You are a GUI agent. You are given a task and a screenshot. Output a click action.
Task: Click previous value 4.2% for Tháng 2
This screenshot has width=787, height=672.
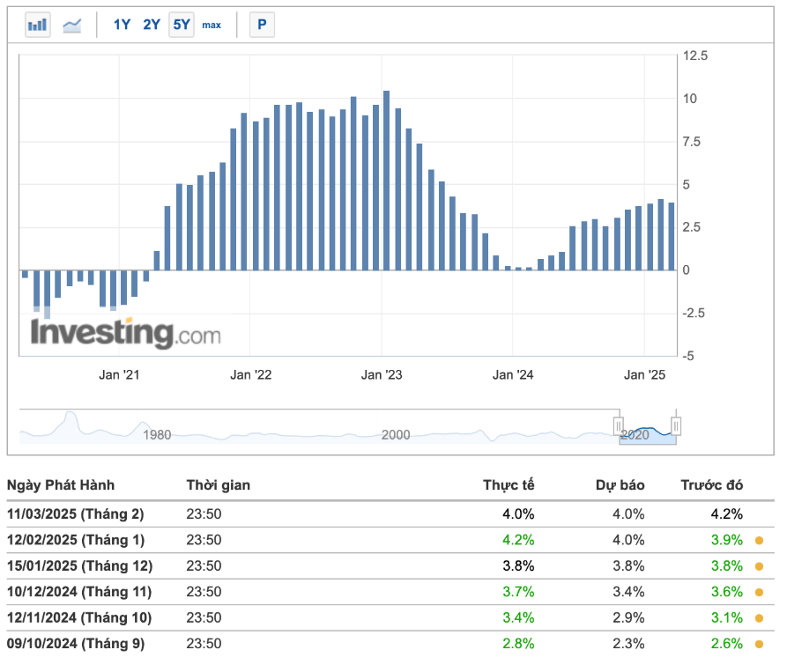(727, 514)
